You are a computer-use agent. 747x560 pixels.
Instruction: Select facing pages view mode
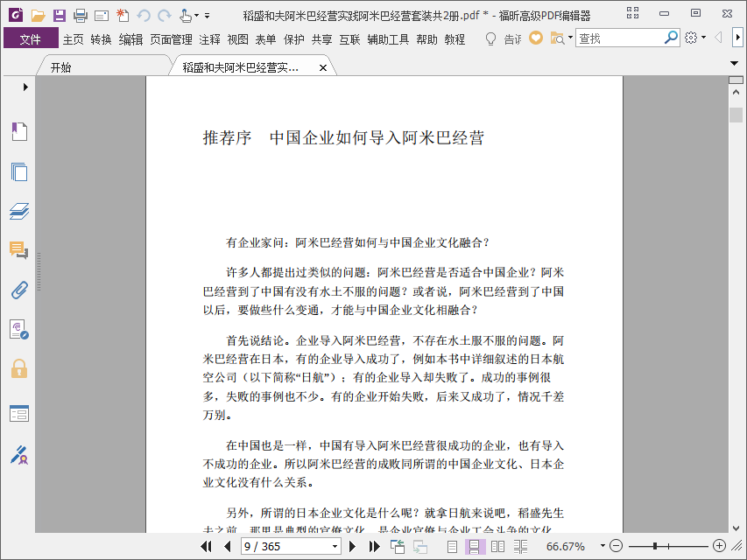pyautogui.click(x=497, y=547)
